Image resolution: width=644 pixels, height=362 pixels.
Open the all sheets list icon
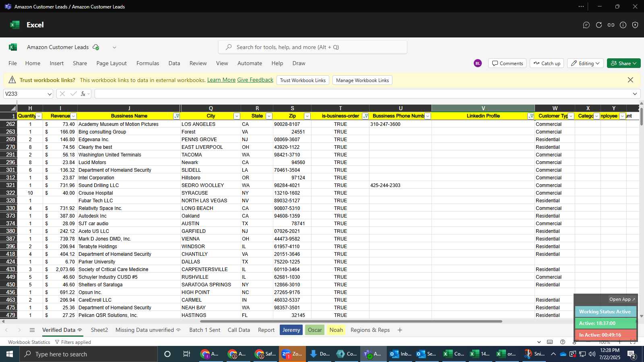pos(32,330)
